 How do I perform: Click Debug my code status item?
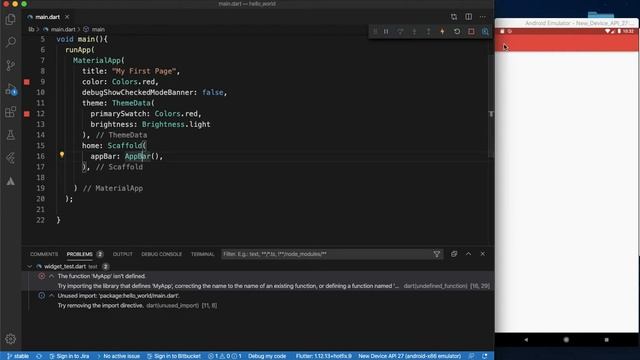(267, 356)
